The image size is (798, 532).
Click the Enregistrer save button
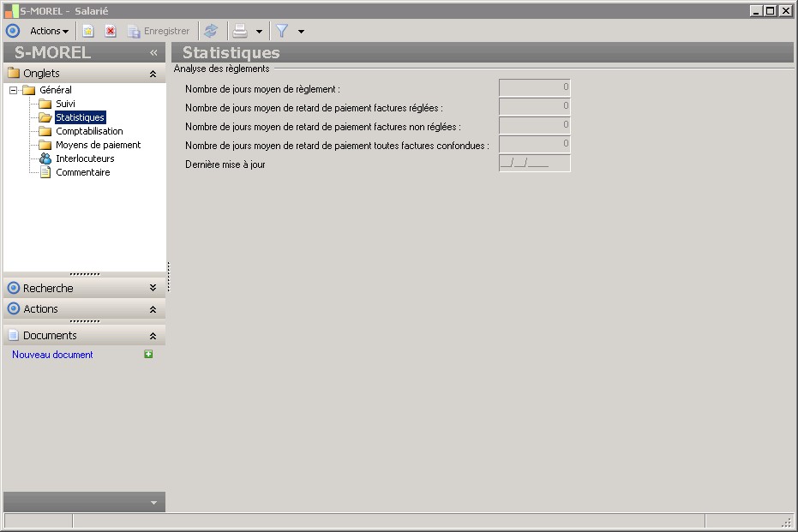coord(159,31)
